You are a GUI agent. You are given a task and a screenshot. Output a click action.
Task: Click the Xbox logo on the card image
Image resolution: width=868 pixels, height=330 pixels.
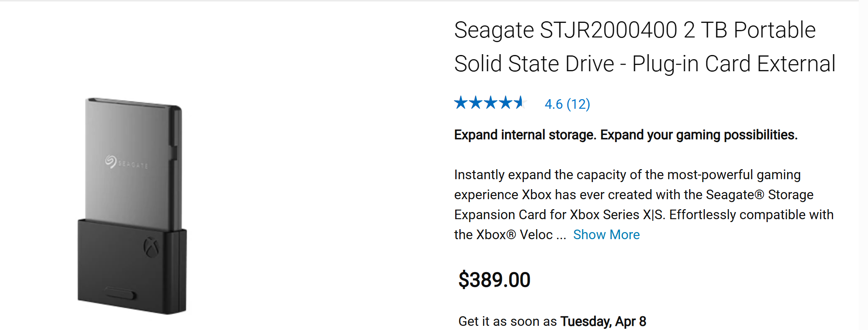(151, 247)
